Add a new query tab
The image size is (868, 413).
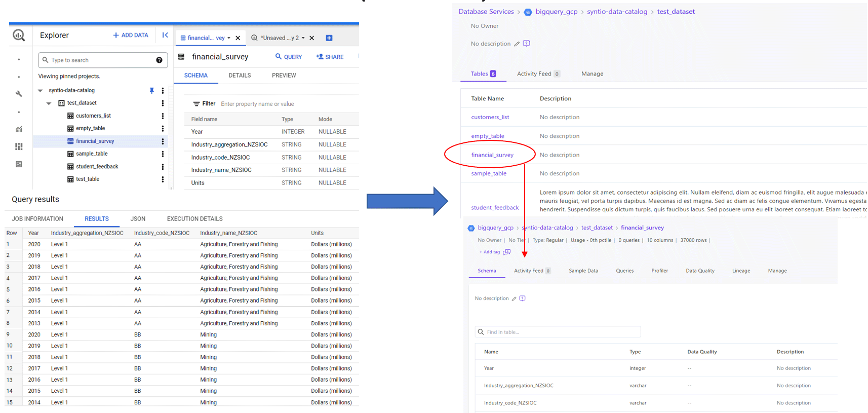point(329,38)
